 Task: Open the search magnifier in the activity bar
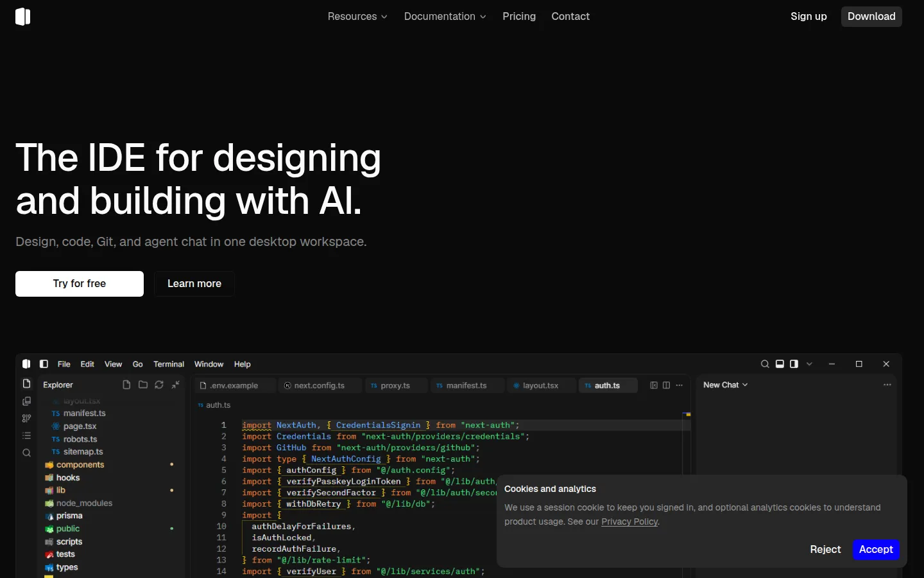27,453
